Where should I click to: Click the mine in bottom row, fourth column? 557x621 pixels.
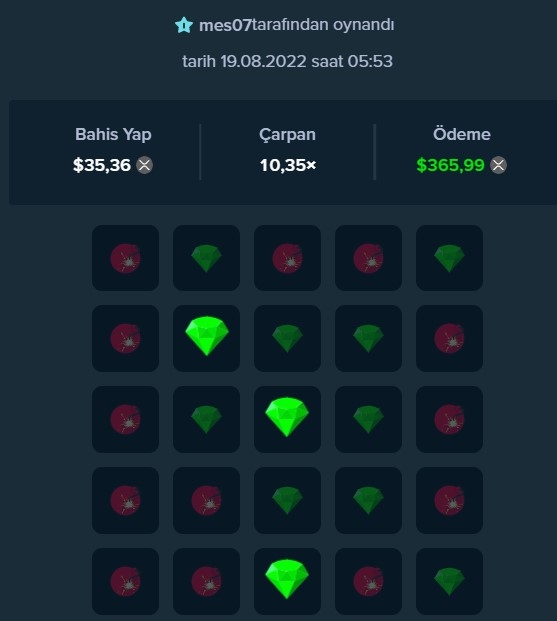click(368, 581)
